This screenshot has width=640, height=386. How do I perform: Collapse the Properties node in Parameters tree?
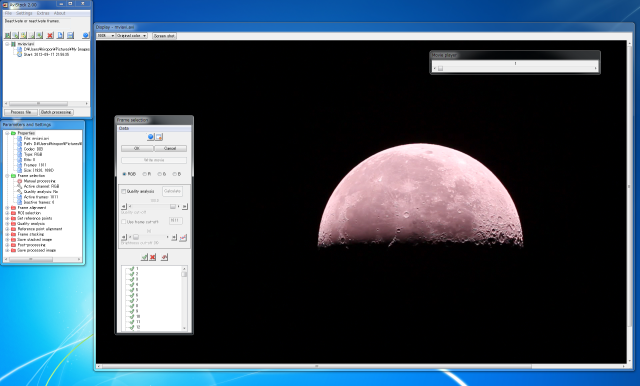tap(7, 133)
